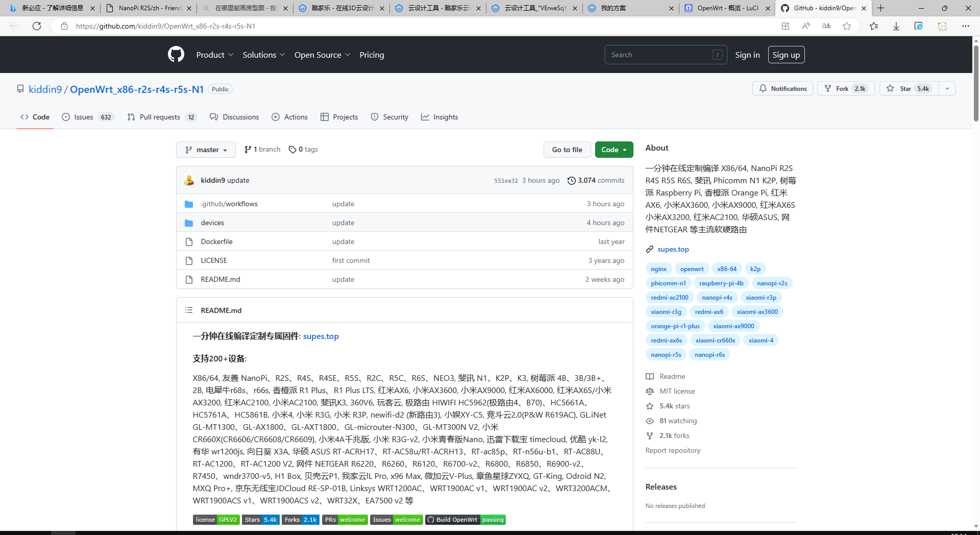Open new browser tab plus button
Screen dimensions: 980x535
coord(880,8)
